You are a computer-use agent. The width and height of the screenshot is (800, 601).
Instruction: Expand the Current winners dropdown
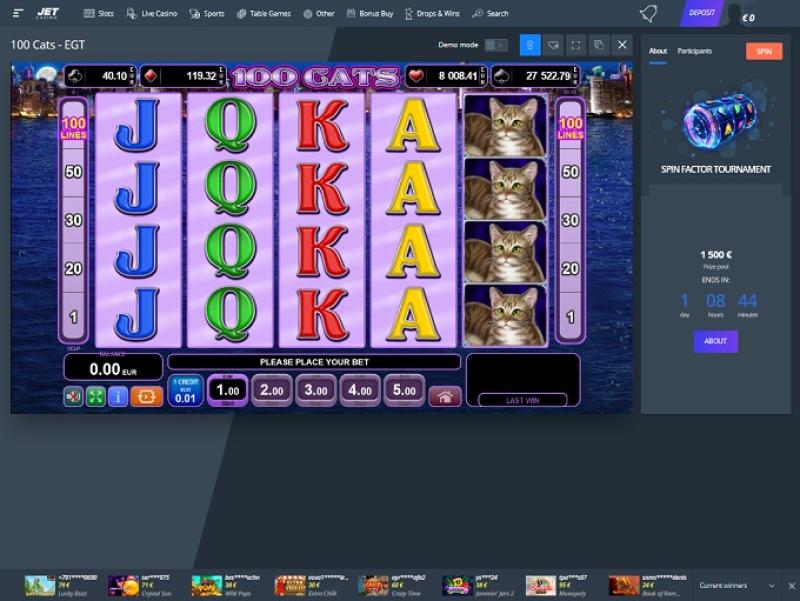771,585
